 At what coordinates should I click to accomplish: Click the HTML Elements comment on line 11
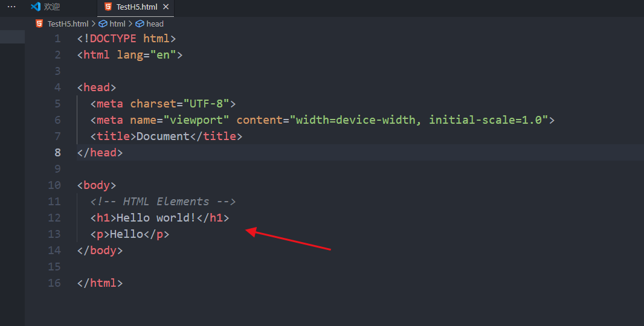tap(163, 202)
